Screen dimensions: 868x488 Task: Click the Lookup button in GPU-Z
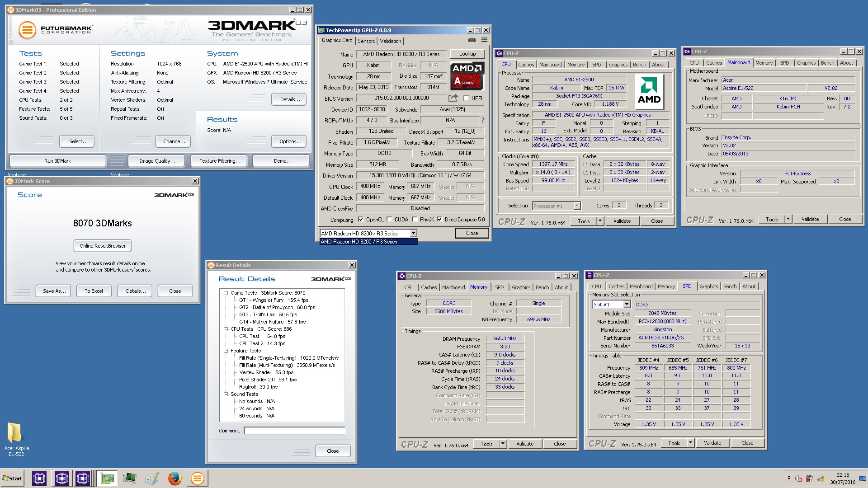pos(467,54)
